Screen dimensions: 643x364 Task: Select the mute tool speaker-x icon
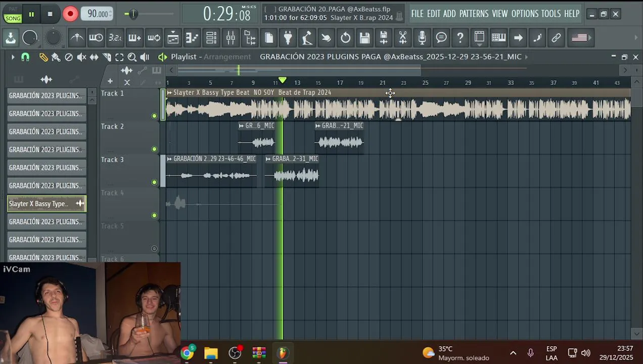[81, 57]
